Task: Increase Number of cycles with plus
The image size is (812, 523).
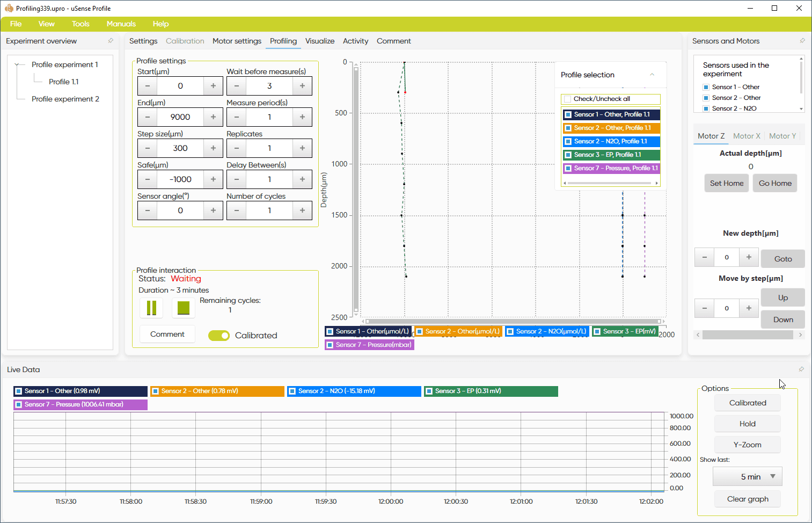Action: (x=302, y=210)
